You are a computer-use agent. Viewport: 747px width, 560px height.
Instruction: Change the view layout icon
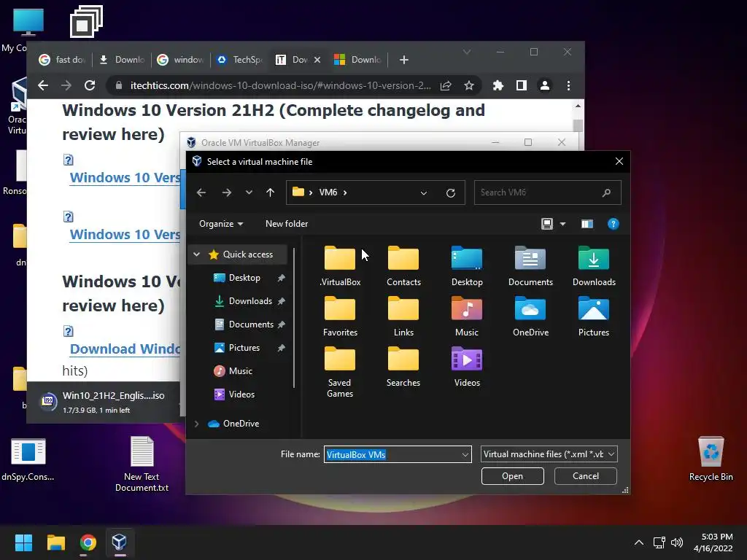click(547, 224)
